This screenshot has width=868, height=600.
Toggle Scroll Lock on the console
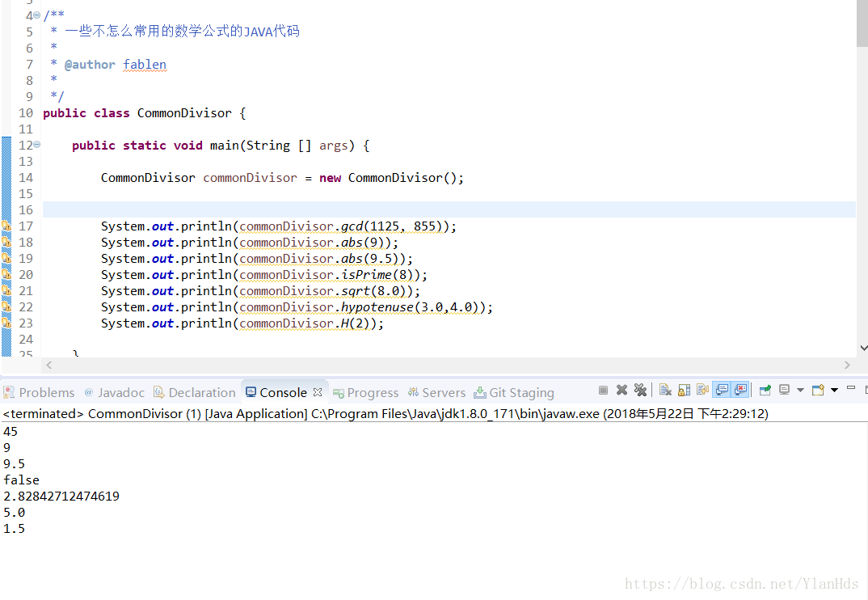685,390
